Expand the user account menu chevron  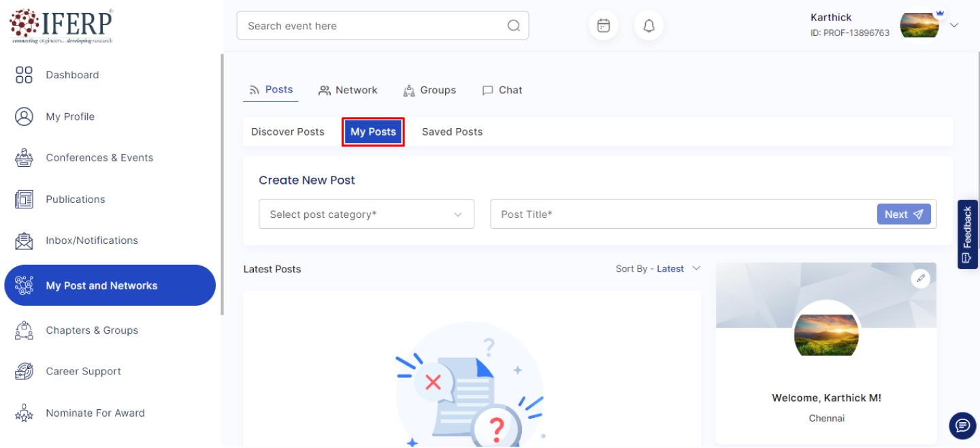[954, 25]
